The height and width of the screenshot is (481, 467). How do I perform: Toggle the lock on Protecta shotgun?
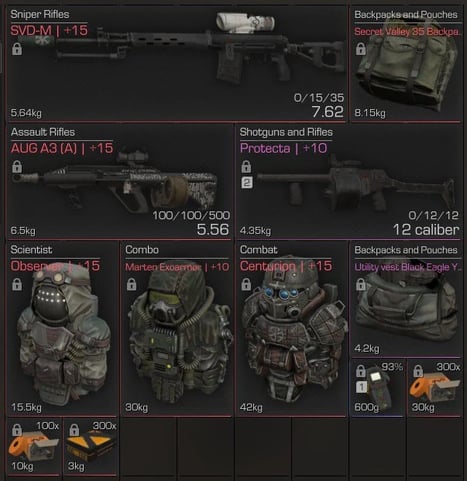pos(246,166)
